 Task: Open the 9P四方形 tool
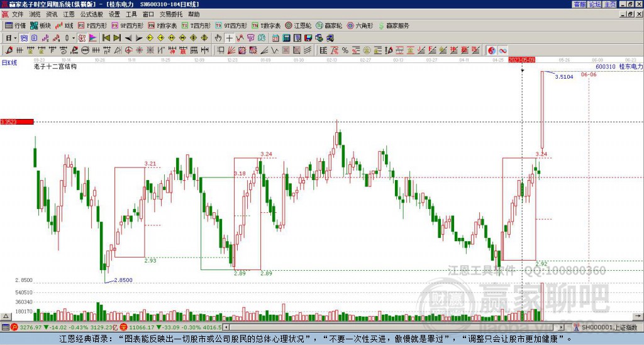click(x=128, y=25)
